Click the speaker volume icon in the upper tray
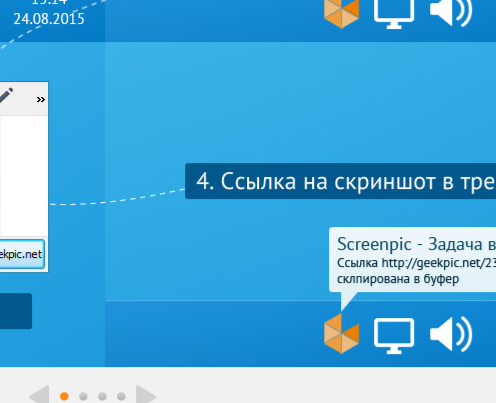496x403 pixels. pos(451,13)
